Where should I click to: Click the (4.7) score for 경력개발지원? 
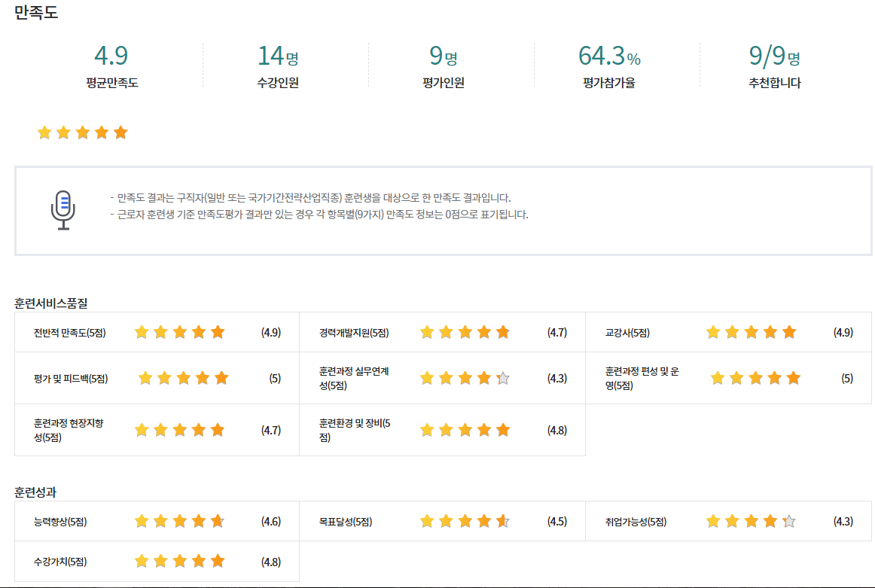[557, 333]
